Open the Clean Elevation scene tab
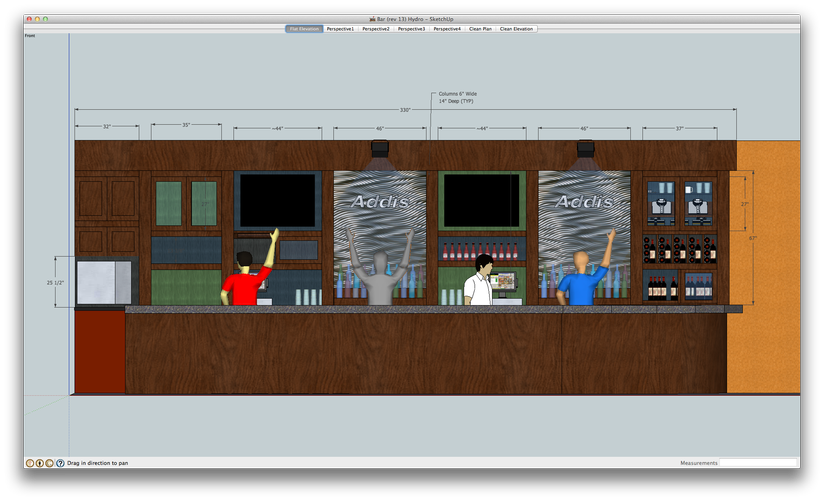 pos(516,29)
